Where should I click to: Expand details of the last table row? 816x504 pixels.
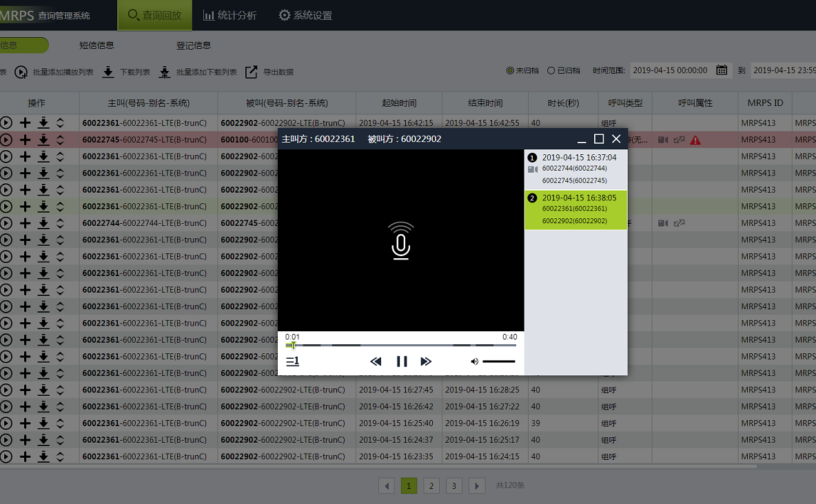[60, 456]
